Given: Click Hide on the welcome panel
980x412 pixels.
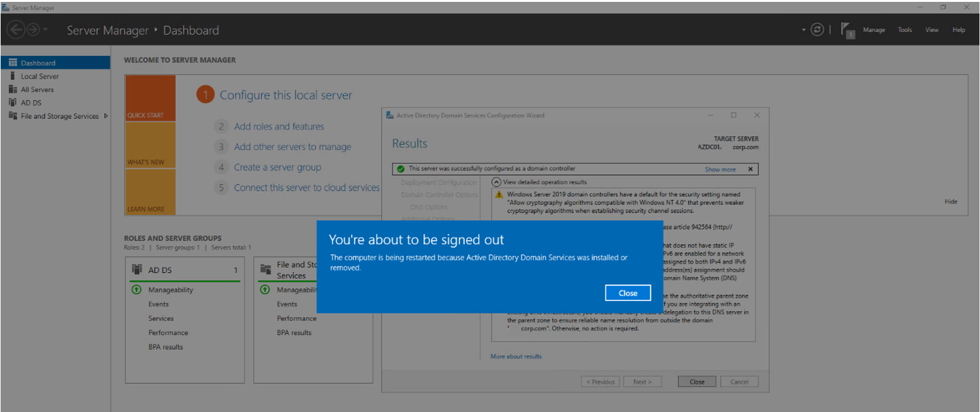Looking at the screenshot, I should tap(951, 201).
